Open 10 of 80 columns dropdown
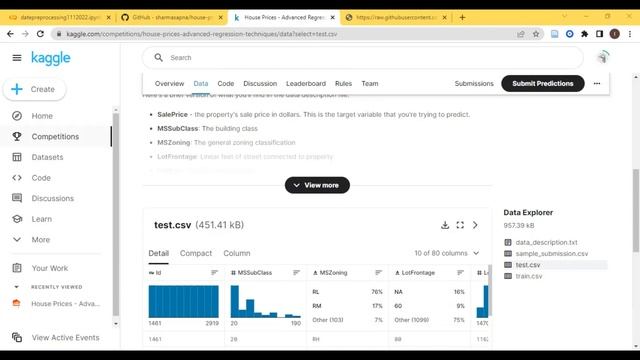 pyautogui.click(x=447, y=253)
